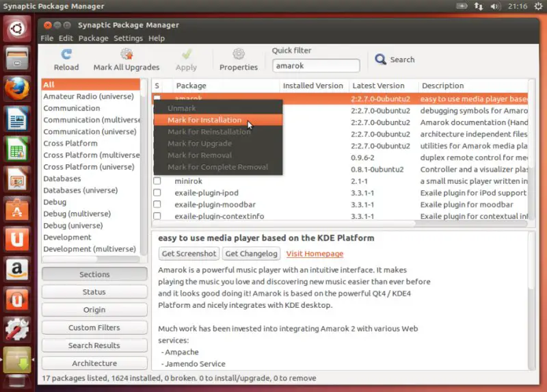Open Files manager in launcher

[x=16, y=59]
